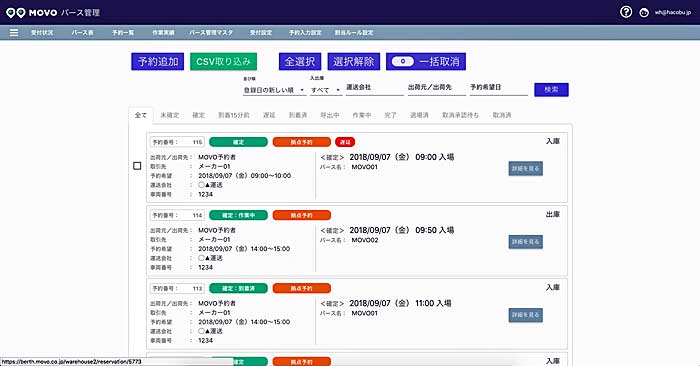Click orange 拠点予約 badge on reservation 113
Viewport: 700px width, 366px height.
[301, 288]
